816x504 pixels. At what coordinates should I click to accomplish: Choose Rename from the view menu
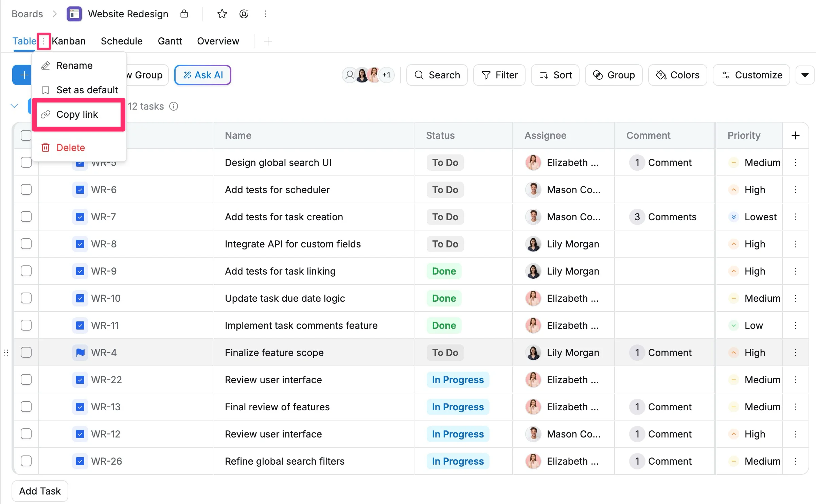click(x=79, y=66)
